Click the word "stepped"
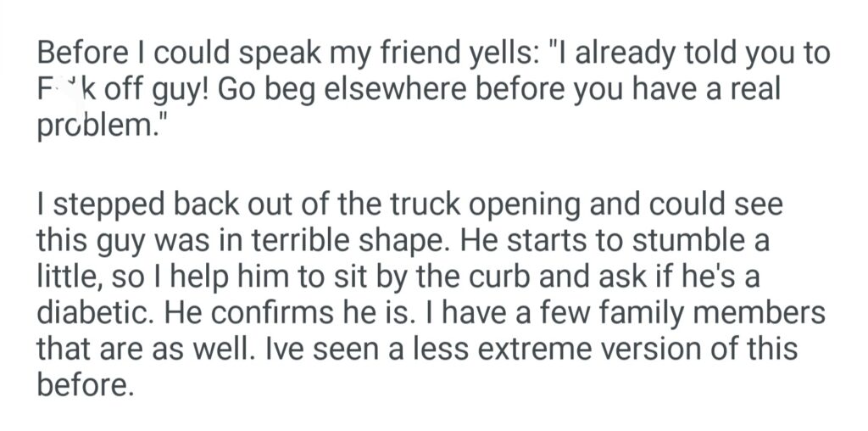The image size is (868, 431). click(103, 205)
